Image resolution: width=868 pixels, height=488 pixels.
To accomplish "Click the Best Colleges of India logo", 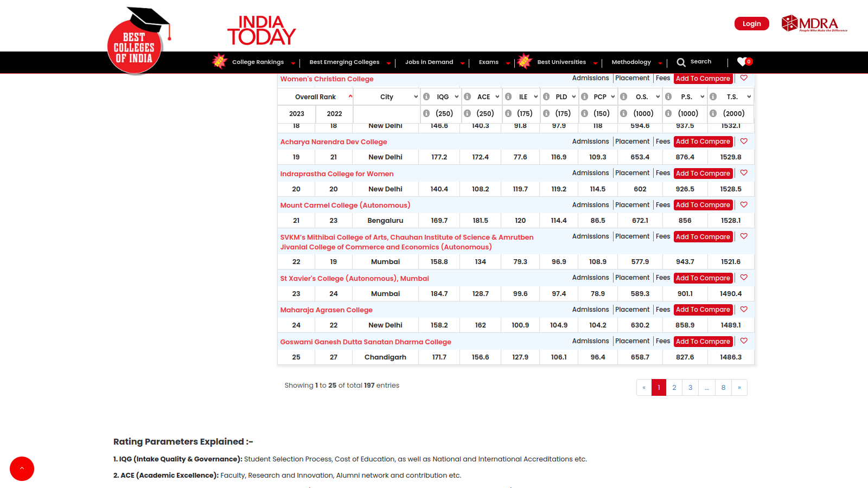I will tap(138, 40).
